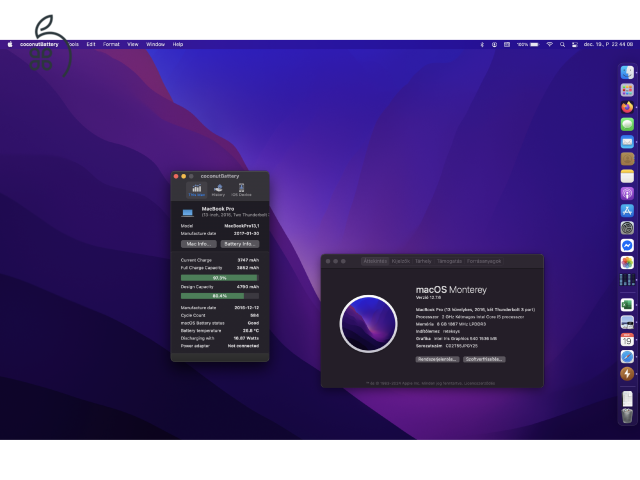Viewport: 640px width, 480px height.
Task: Click the "Not connected" power adapter value
Action: pos(243,346)
